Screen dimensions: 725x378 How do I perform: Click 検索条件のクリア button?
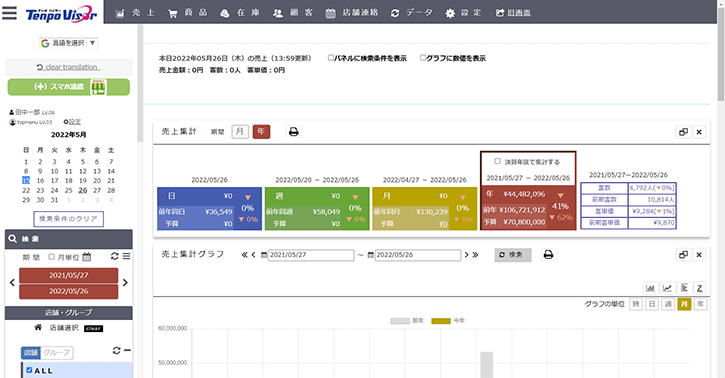tap(68, 219)
